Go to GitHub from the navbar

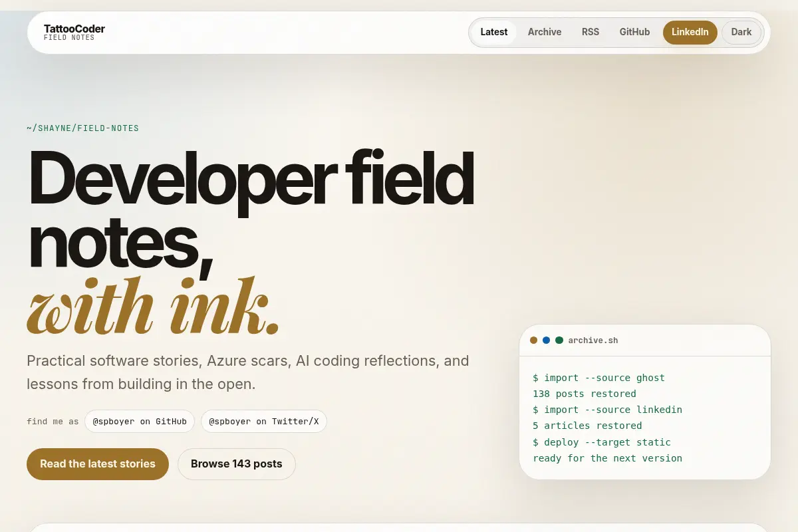click(x=634, y=32)
